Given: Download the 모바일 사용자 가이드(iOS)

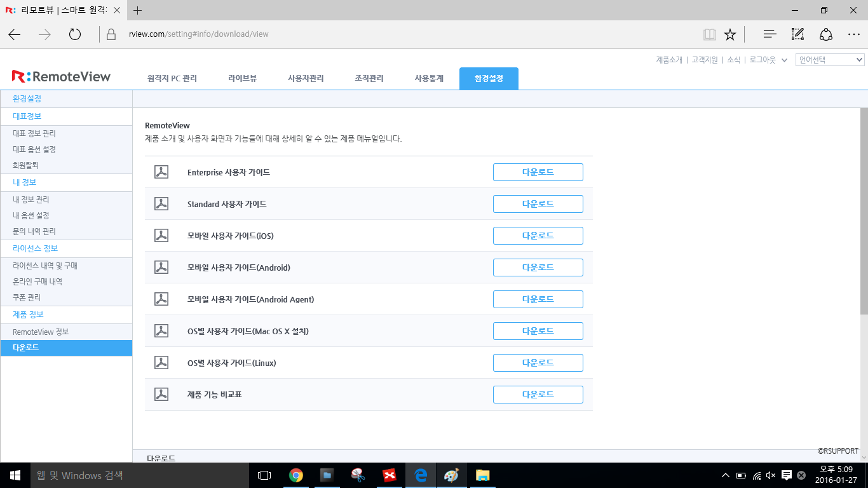Looking at the screenshot, I should tap(538, 236).
